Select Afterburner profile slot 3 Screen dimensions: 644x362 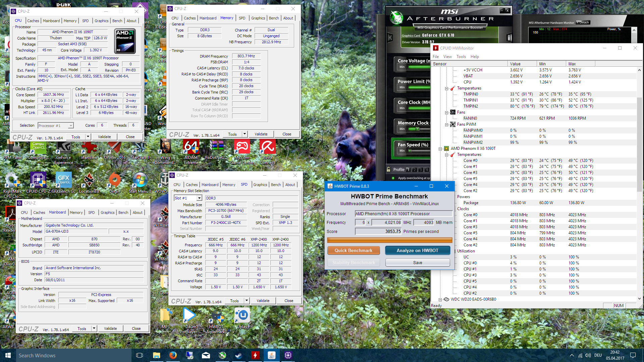[x=421, y=170]
